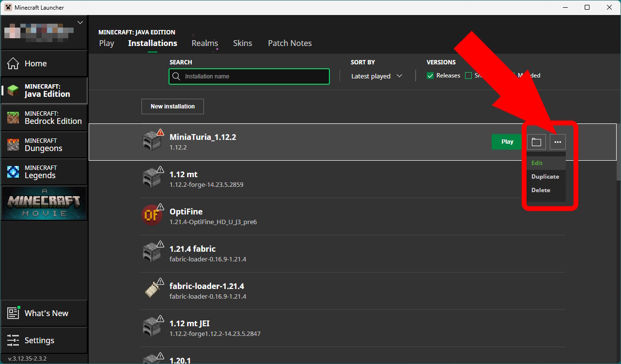Select the OptiFine installation name
621x364 pixels.
pos(186,212)
